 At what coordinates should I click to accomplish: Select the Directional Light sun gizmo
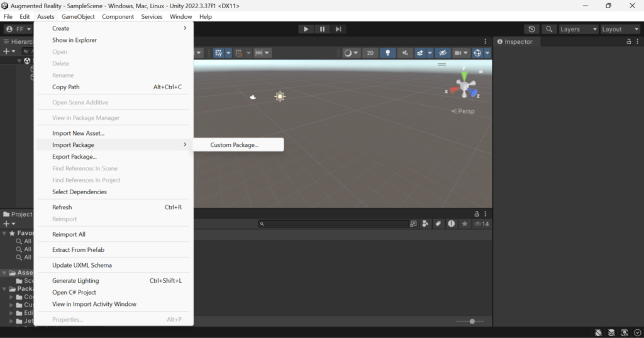coord(280,96)
